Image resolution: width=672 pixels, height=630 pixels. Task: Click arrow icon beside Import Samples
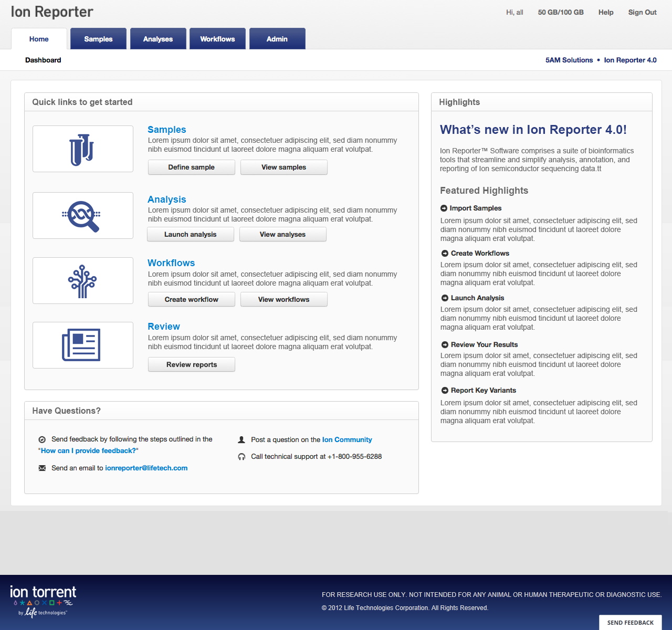click(x=444, y=208)
